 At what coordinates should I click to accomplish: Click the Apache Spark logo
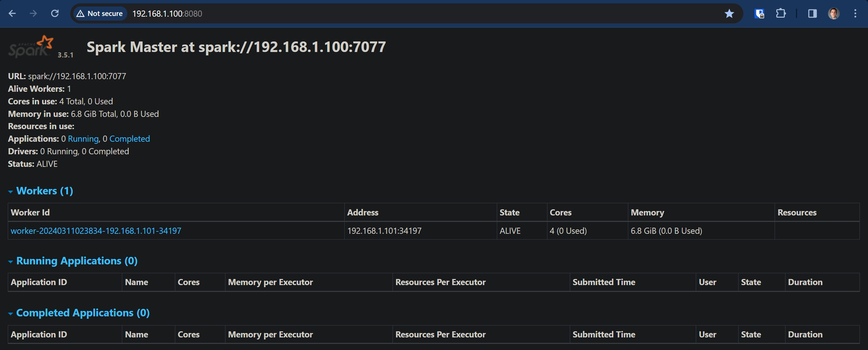point(31,47)
